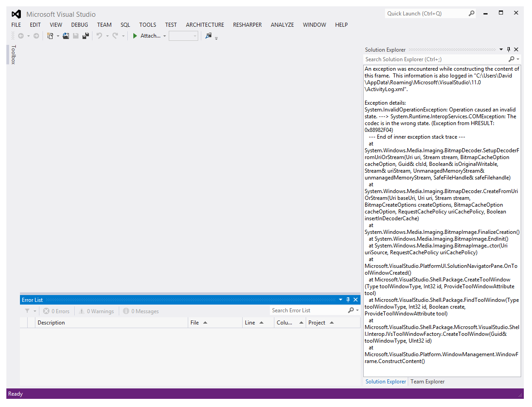Click the Navigate Forward arrow icon
Image resolution: width=532 pixels, height=407 pixels.
36,36
